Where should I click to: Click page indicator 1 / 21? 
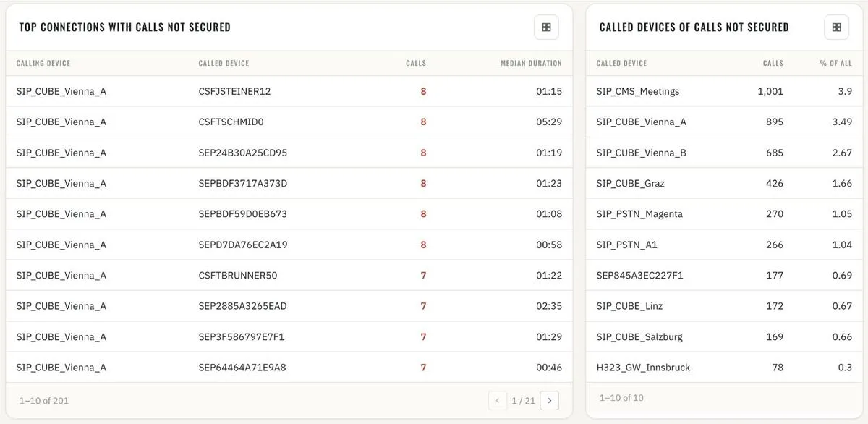tap(523, 400)
